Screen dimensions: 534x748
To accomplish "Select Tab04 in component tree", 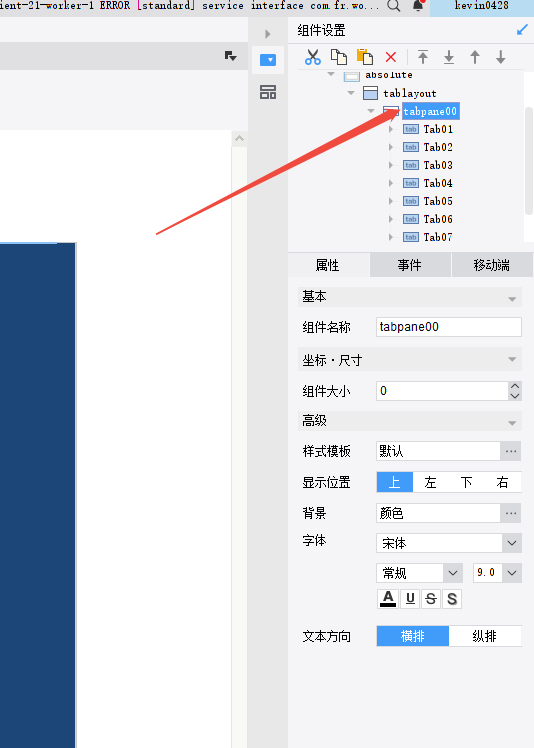I will [438, 183].
